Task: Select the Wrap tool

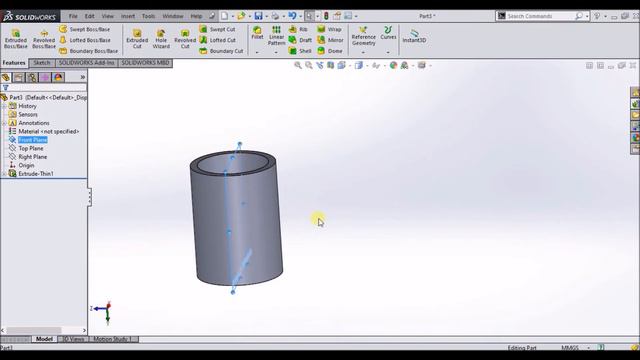Action: pos(329,29)
